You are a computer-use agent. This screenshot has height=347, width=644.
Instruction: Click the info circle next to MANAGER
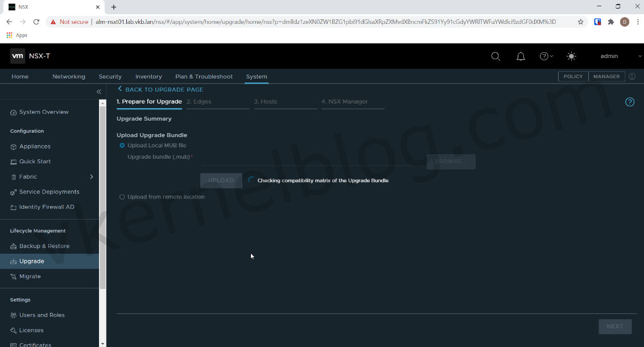(x=631, y=76)
